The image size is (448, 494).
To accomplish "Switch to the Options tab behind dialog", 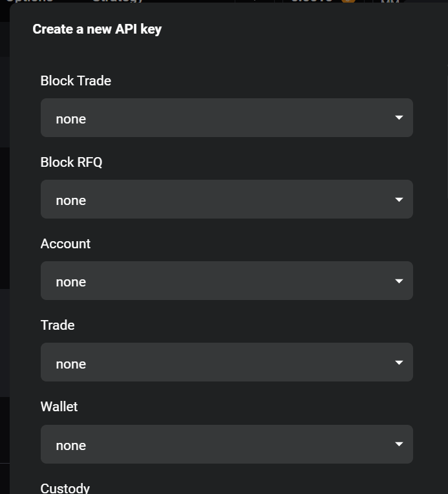I will [x=29, y=1].
